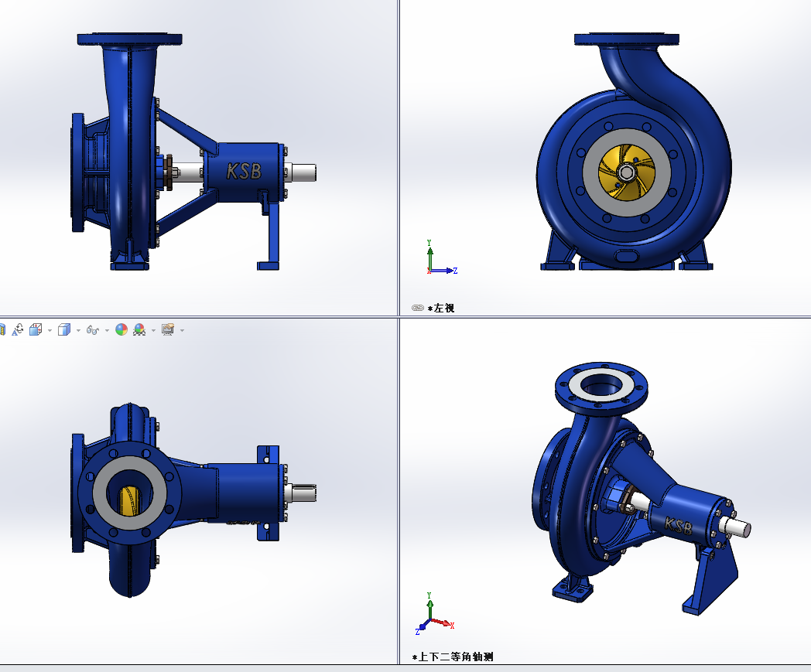Select Display Style cube icon

click(64, 329)
